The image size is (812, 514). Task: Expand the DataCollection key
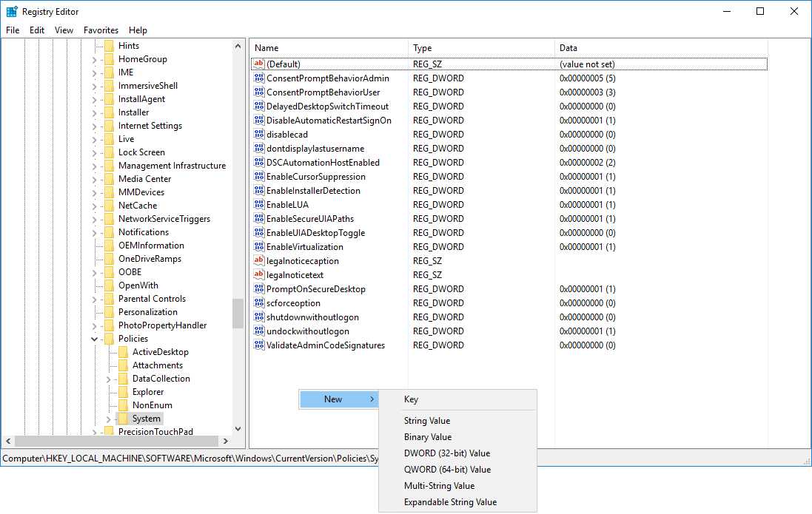[108, 379]
